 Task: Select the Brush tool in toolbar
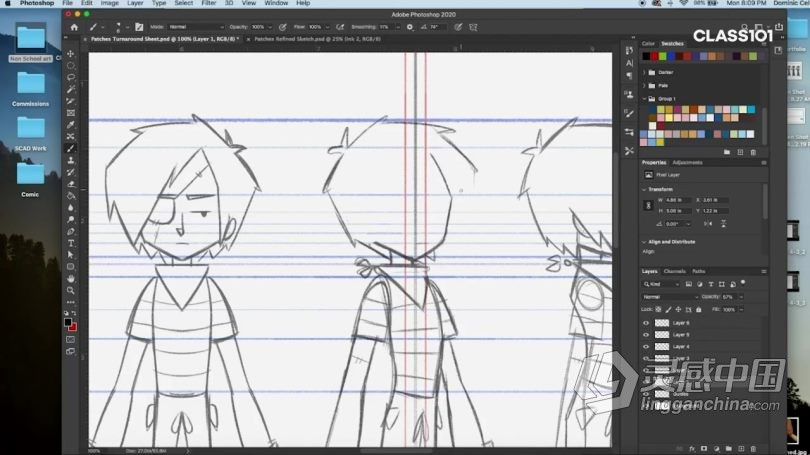[x=71, y=149]
